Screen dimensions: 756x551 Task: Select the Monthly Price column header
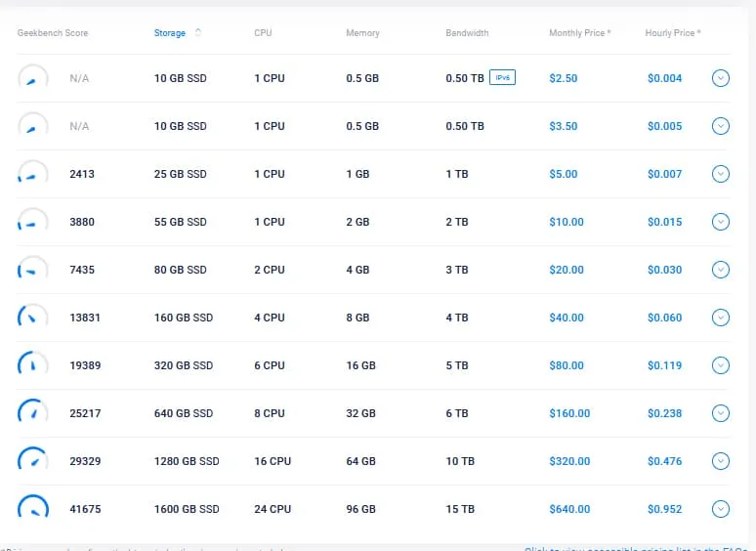click(x=580, y=33)
